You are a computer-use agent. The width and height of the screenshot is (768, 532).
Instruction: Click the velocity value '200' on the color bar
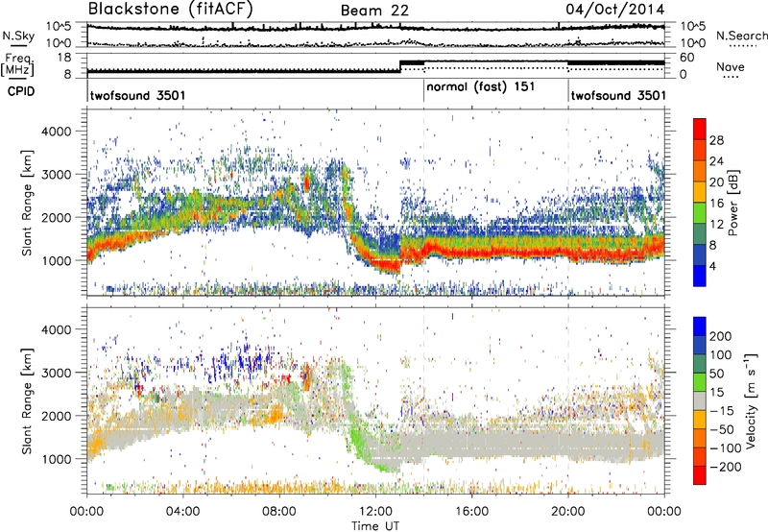(x=721, y=336)
